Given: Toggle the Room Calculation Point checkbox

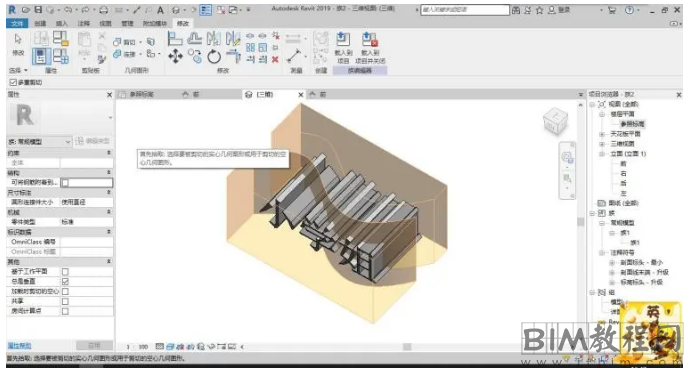Looking at the screenshot, I should click(65, 311).
